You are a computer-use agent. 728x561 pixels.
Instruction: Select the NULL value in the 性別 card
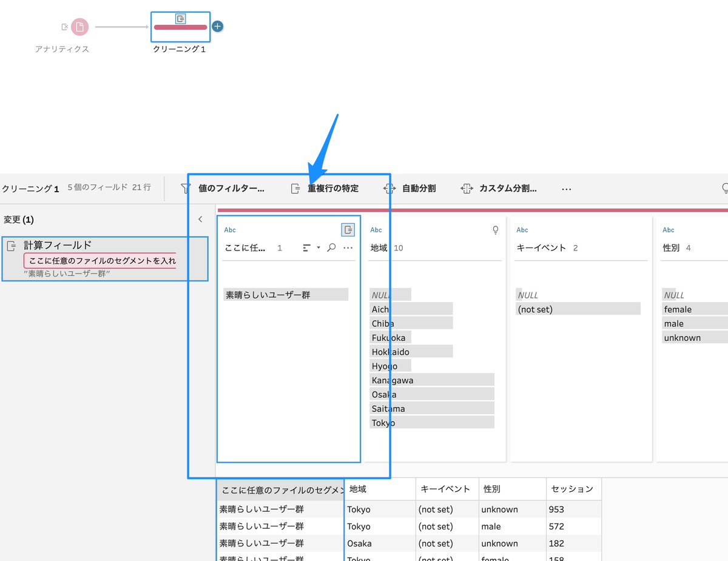point(673,295)
